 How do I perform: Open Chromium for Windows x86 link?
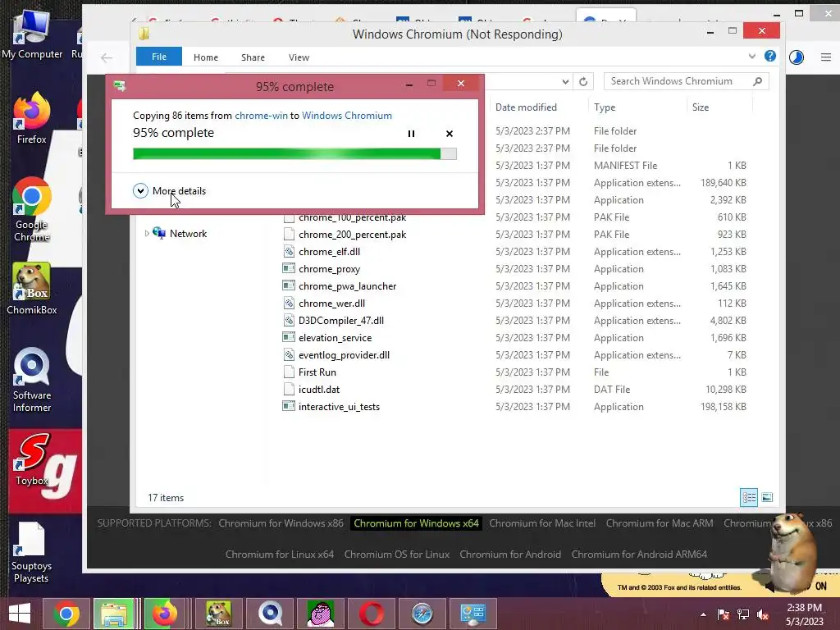coord(281,523)
